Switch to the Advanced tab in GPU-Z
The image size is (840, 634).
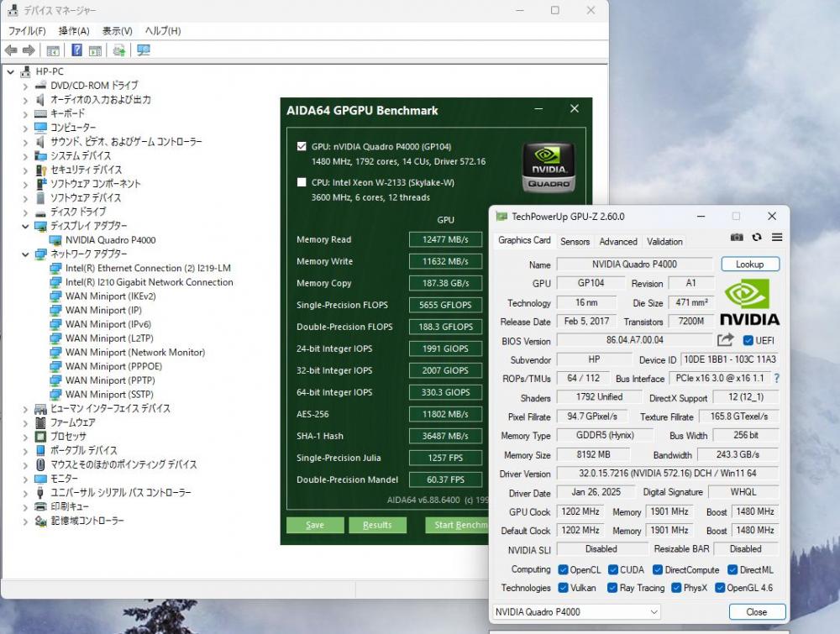point(618,242)
